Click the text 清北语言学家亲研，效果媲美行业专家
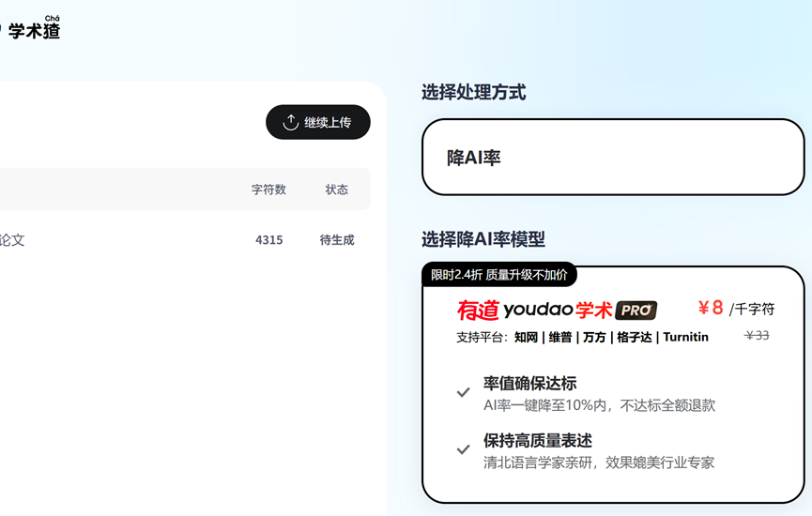This screenshot has height=516, width=812. click(x=599, y=463)
